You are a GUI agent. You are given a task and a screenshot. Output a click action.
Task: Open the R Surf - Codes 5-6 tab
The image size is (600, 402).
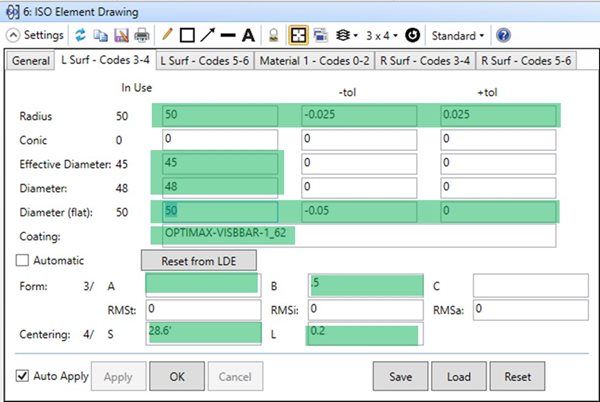526,60
